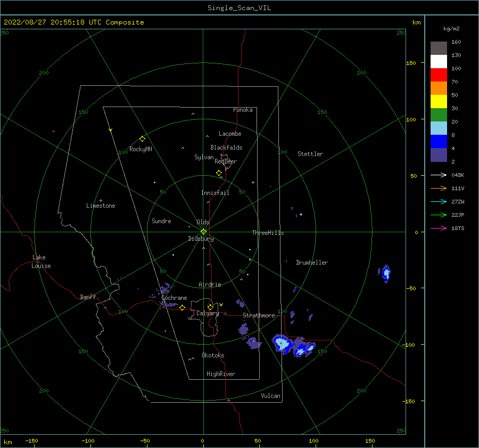Click the Sylvan label
479x448 pixels.
(204, 157)
